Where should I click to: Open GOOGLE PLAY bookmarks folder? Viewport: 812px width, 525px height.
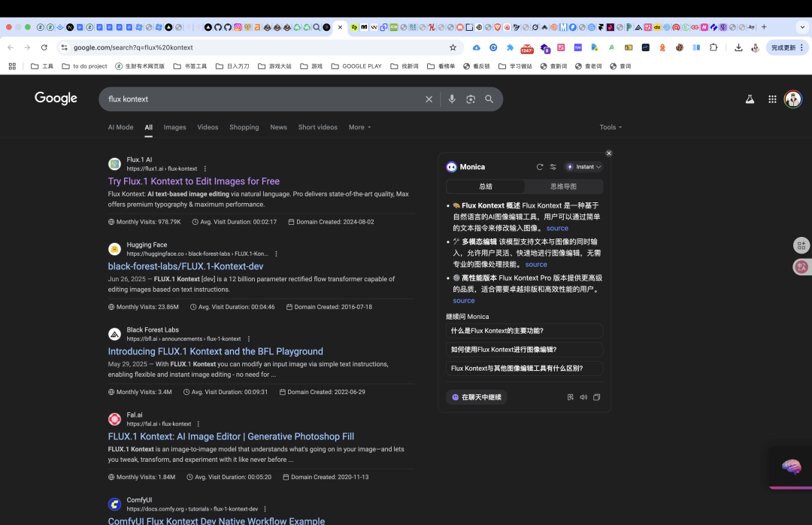356,66
